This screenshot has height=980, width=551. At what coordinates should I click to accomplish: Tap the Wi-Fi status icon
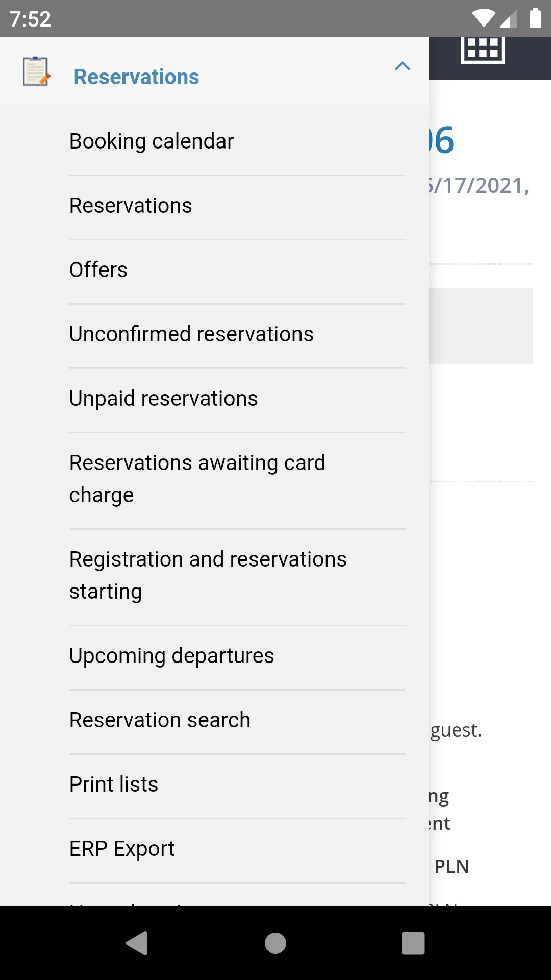pos(483,19)
